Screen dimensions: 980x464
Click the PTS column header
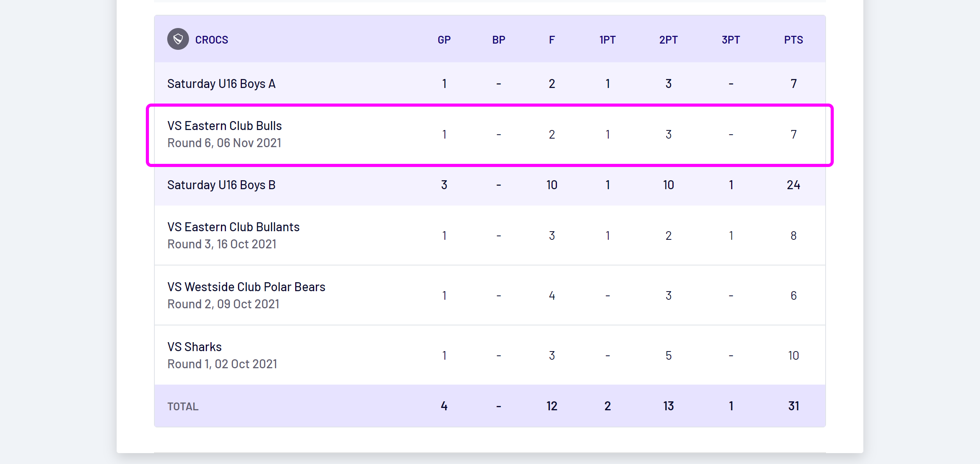pyautogui.click(x=793, y=40)
